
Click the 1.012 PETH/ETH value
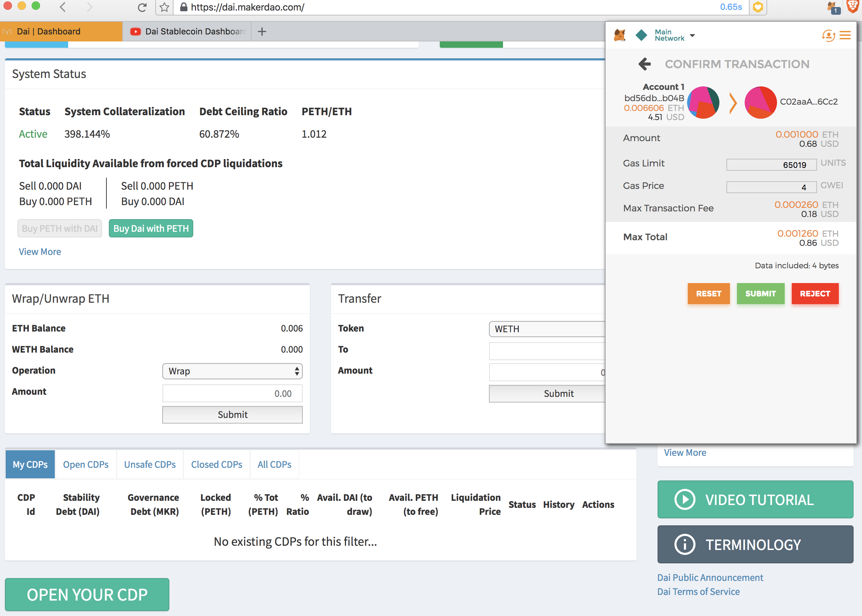point(314,134)
